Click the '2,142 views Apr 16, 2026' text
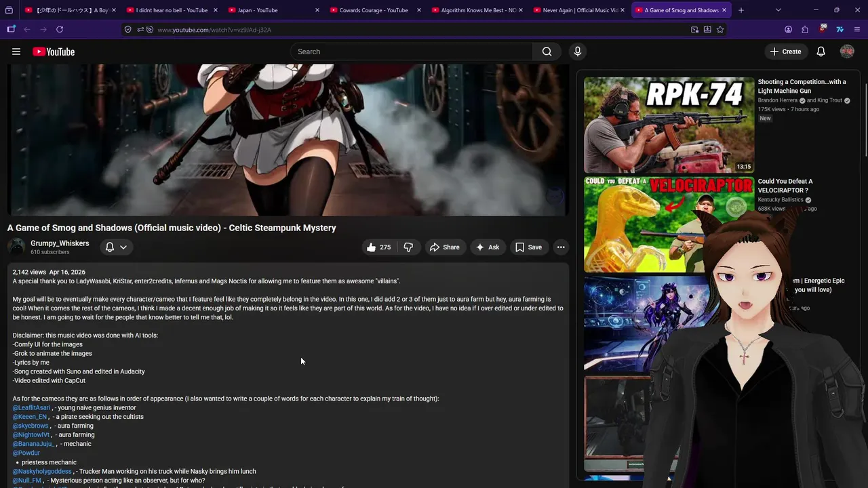868x488 pixels. (x=49, y=272)
